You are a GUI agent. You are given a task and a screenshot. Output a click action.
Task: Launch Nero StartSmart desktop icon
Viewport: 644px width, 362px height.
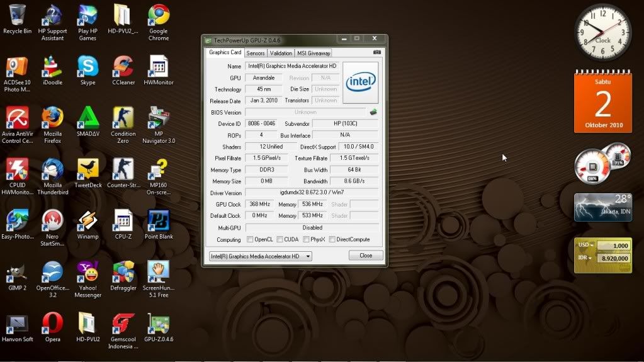53,229
